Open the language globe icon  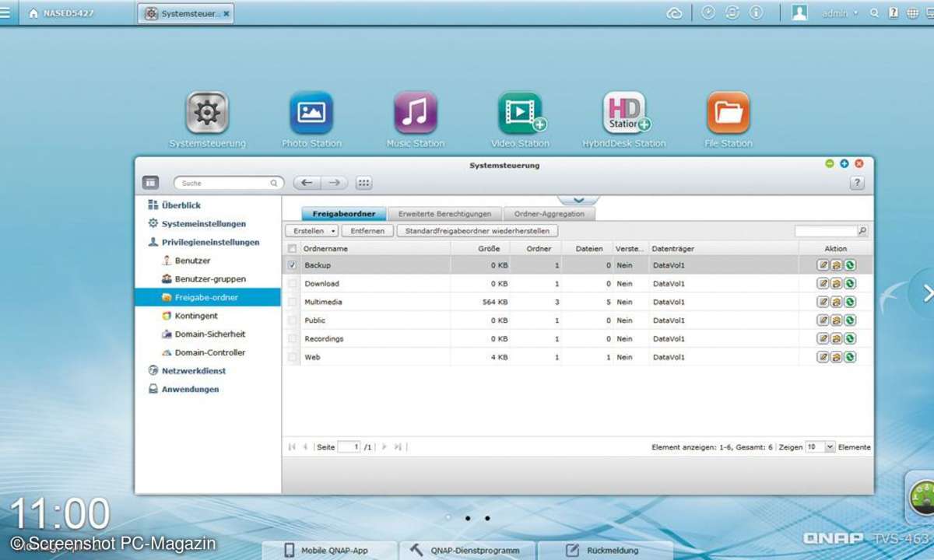click(x=912, y=13)
